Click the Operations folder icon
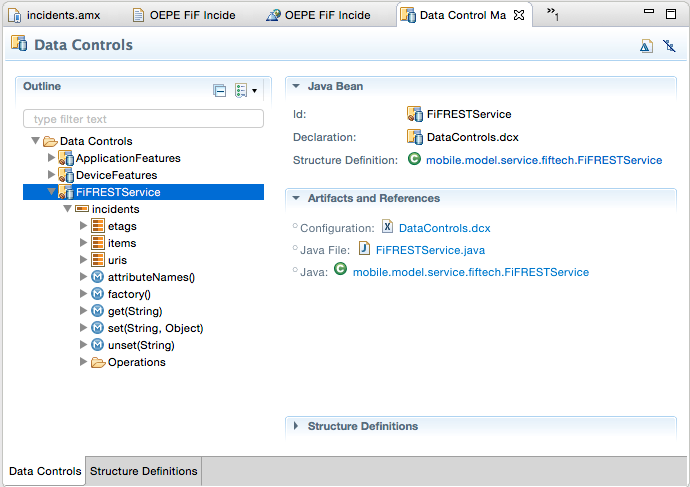The width and height of the screenshot is (690, 487). click(x=98, y=362)
